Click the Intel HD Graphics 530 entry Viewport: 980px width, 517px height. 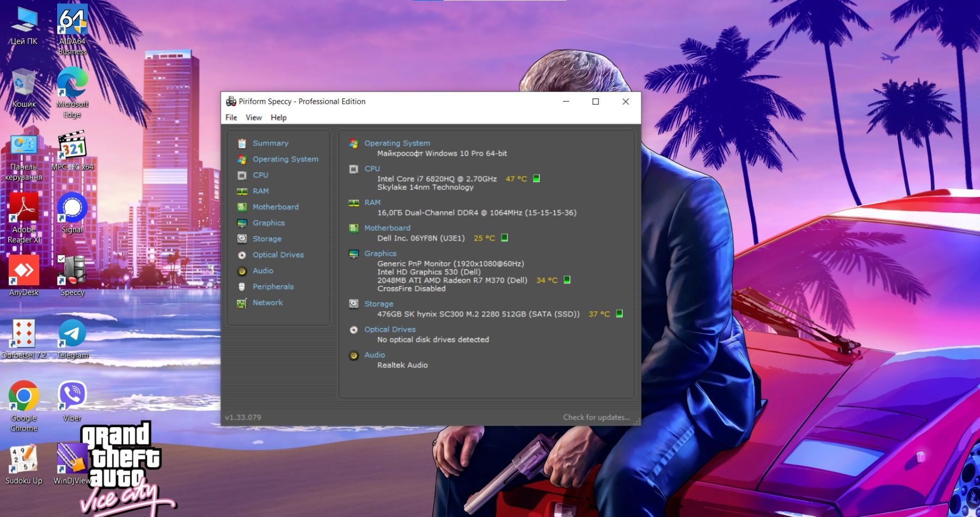pos(429,272)
